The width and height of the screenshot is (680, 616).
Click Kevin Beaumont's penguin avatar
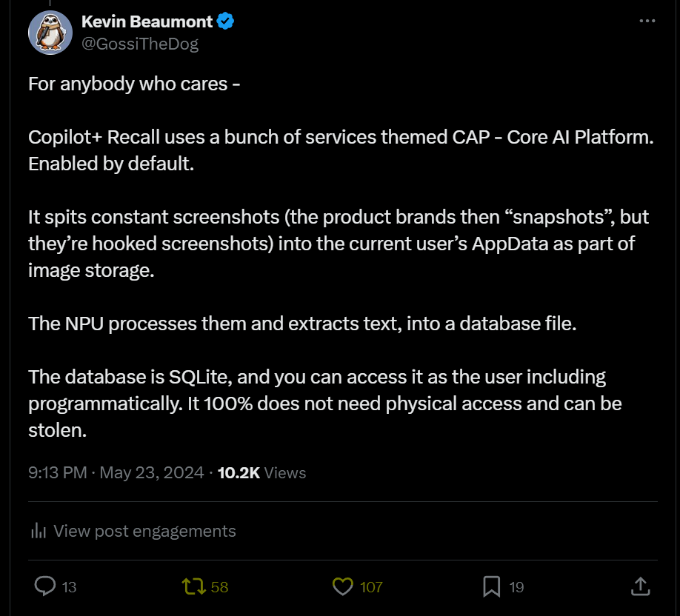pos(50,33)
